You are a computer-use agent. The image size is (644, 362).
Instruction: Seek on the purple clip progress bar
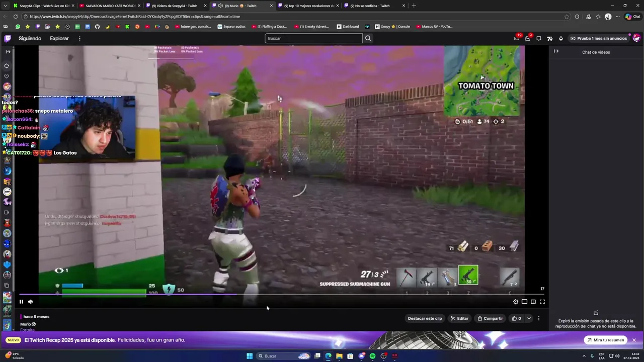click(282, 295)
